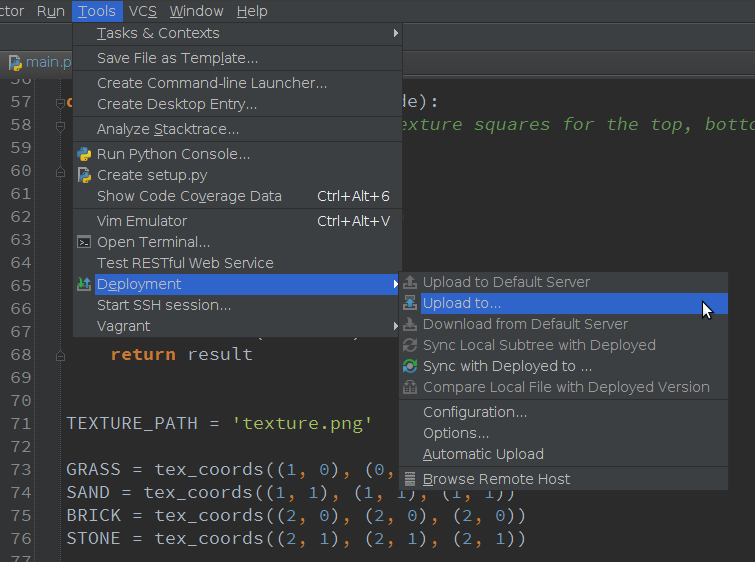Open the Tasks & Contexts entry
This screenshot has width=755, height=562.
click(x=237, y=33)
